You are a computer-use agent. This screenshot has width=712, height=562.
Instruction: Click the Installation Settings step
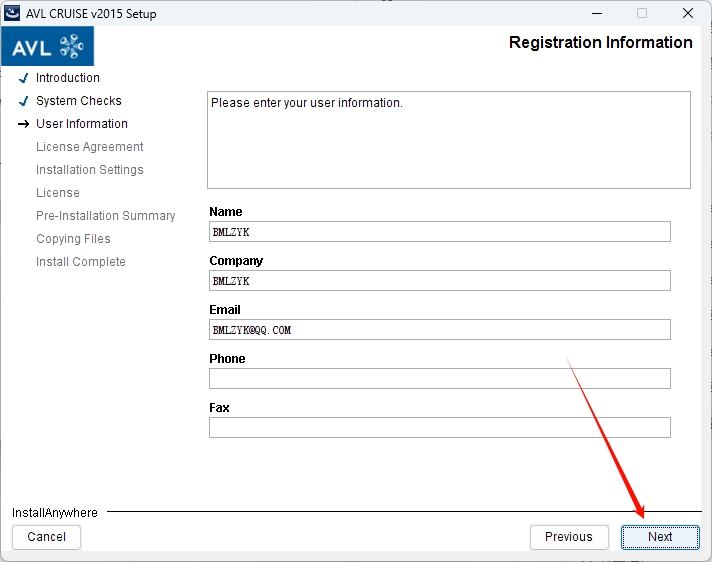click(x=90, y=170)
